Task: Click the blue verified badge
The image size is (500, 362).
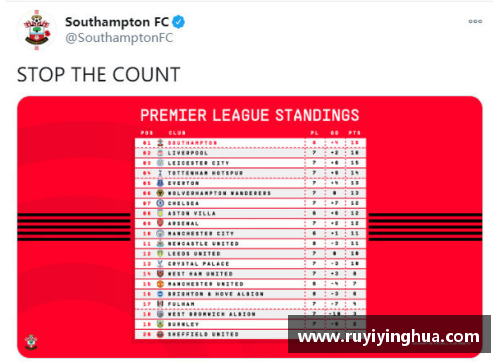Action: pos(179,22)
